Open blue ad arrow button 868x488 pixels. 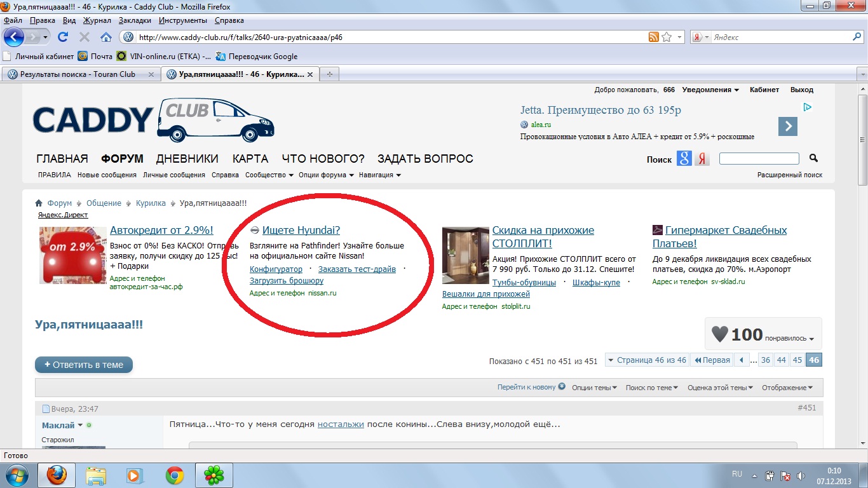(x=788, y=126)
